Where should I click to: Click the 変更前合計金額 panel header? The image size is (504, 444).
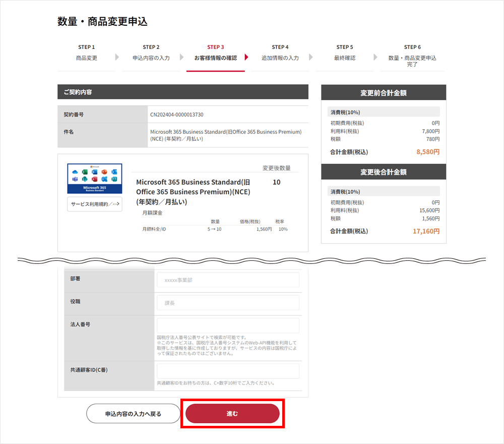coord(384,93)
